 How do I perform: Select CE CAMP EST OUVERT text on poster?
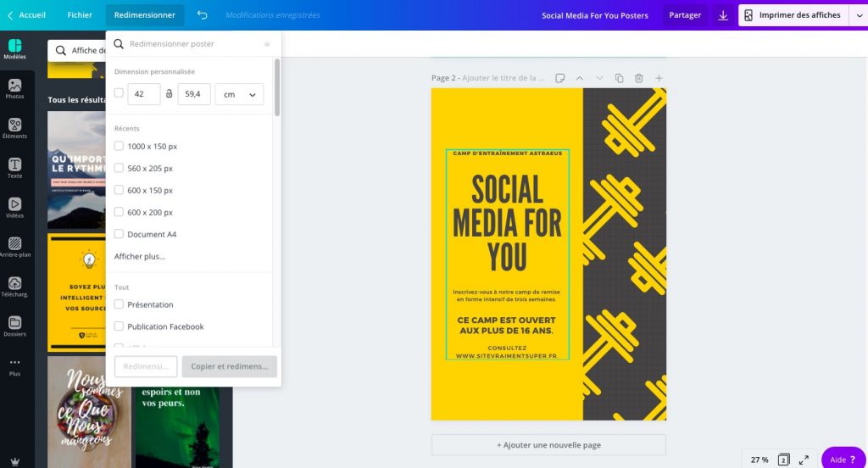click(x=507, y=325)
